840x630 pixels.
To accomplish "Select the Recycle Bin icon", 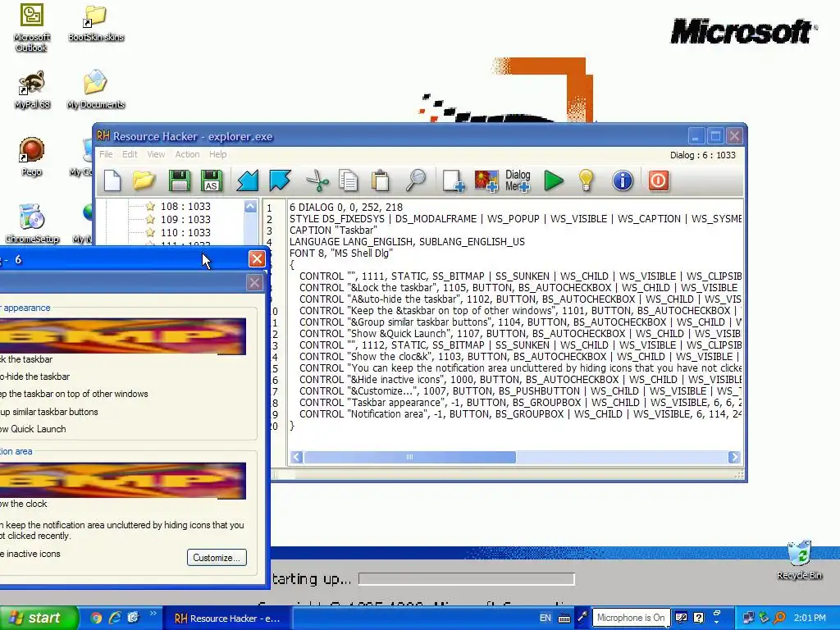I will point(799,559).
